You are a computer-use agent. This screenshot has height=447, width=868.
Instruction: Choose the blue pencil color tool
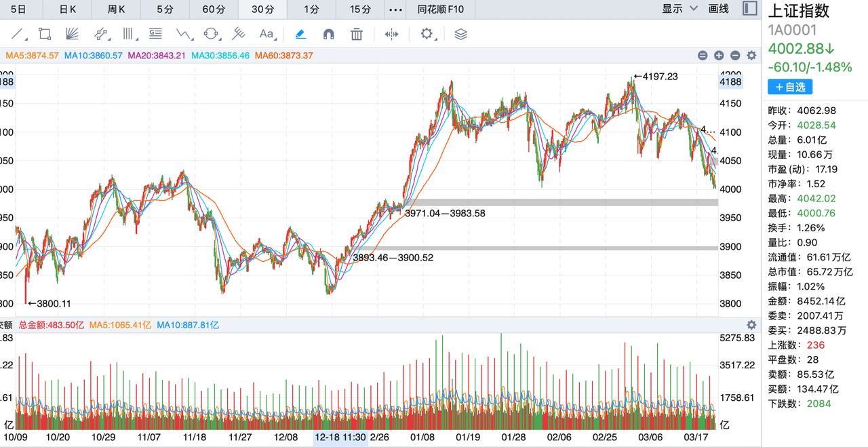click(x=300, y=34)
